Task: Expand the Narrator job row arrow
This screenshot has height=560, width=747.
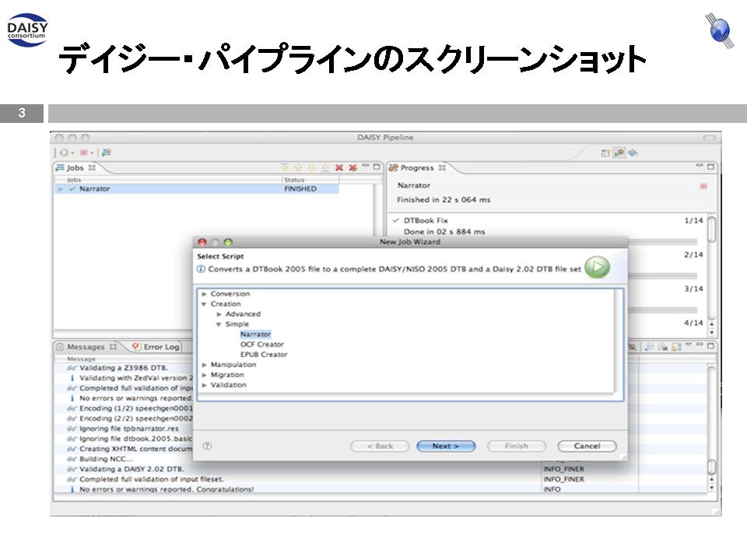Action: 61,189
